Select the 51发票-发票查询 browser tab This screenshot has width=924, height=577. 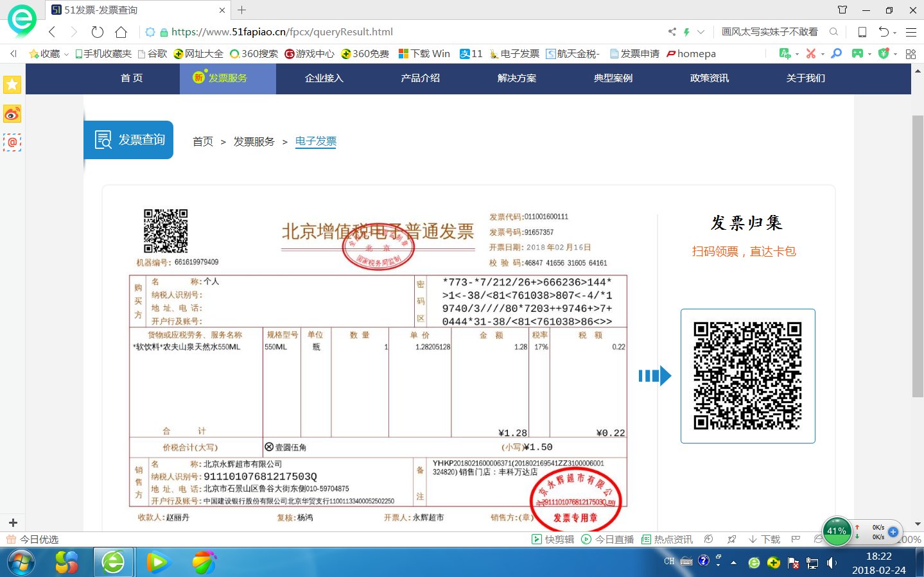122,10
